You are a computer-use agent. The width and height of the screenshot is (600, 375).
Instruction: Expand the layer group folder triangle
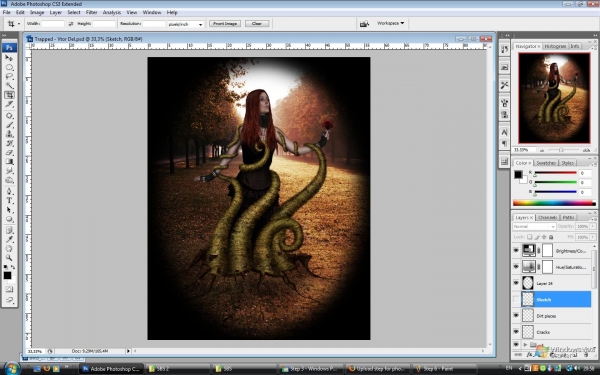point(525,345)
